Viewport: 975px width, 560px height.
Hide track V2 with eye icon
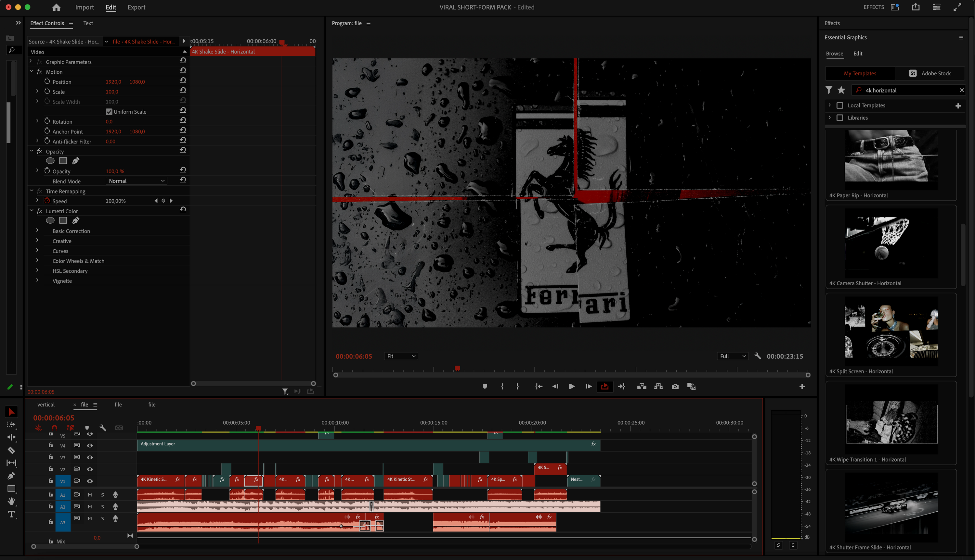(x=90, y=469)
